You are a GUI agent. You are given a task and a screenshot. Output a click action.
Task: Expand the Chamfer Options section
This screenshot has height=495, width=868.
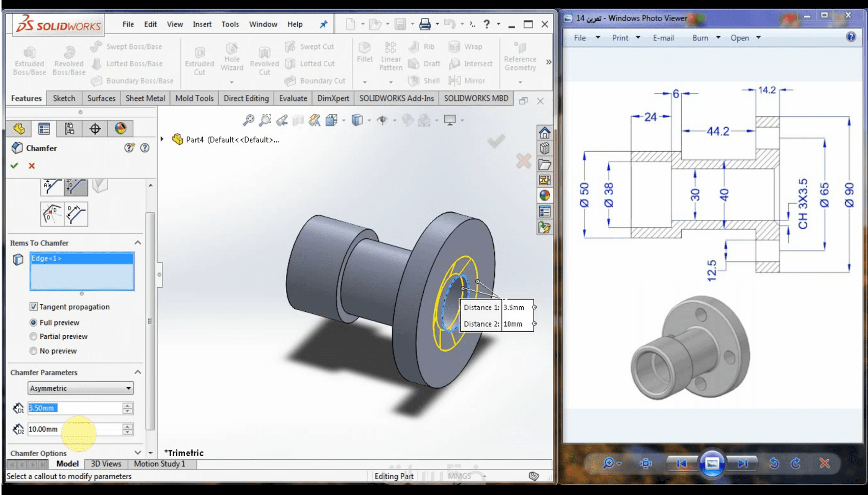pyautogui.click(x=137, y=453)
